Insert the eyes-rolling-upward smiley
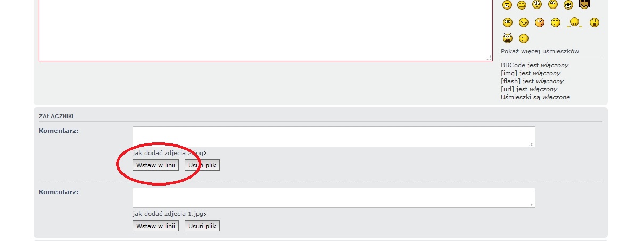Image resolution: width=644 pixels, height=241 pixels. (x=553, y=5)
